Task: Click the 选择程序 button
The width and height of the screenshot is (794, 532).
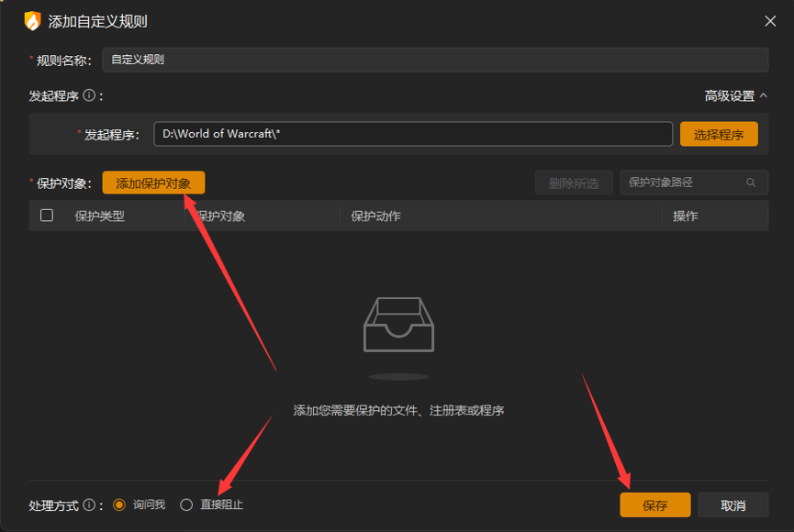Action: [x=719, y=133]
